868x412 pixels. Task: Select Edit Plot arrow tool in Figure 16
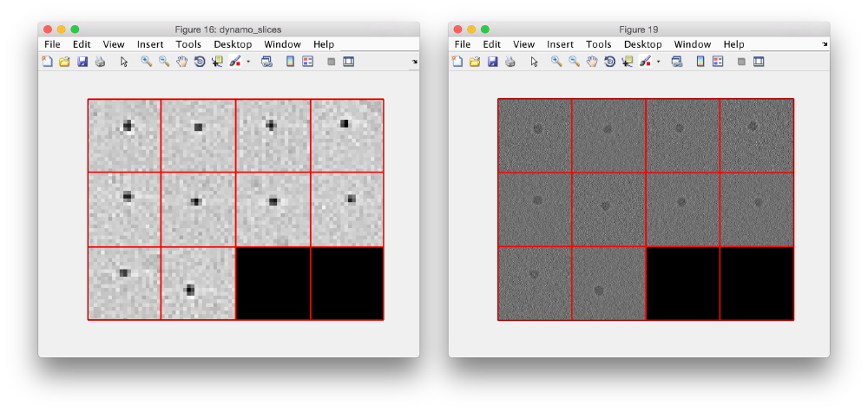pyautogui.click(x=124, y=62)
